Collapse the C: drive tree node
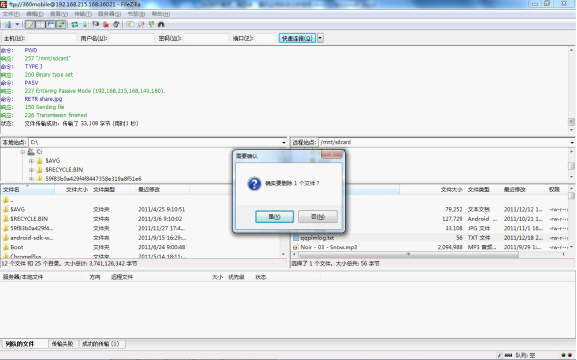The width and height of the screenshot is (577, 360). click(x=22, y=152)
